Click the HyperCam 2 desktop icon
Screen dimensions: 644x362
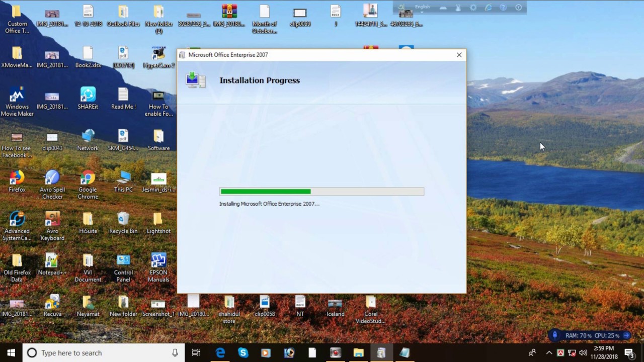click(158, 57)
